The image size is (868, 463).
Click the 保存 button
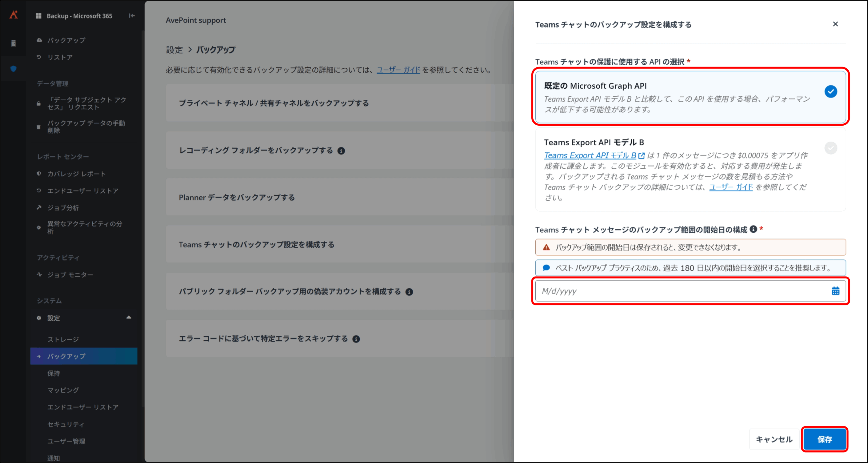[x=824, y=439]
